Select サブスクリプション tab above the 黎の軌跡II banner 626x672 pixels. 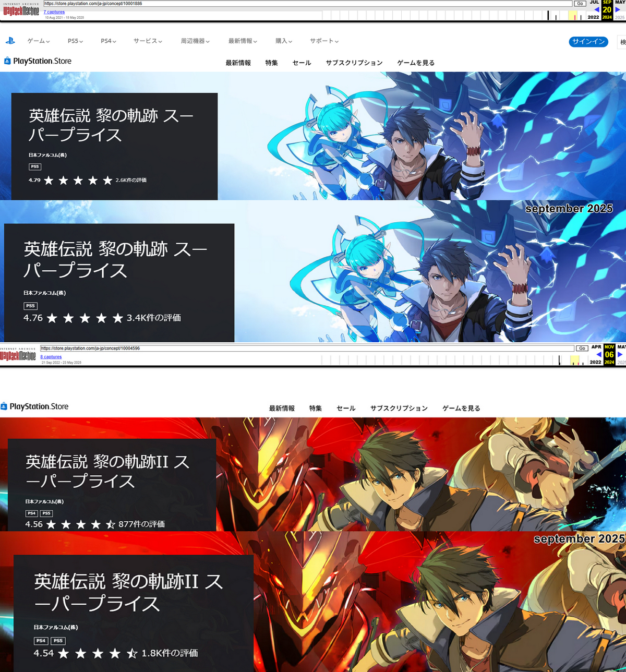coord(399,408)
